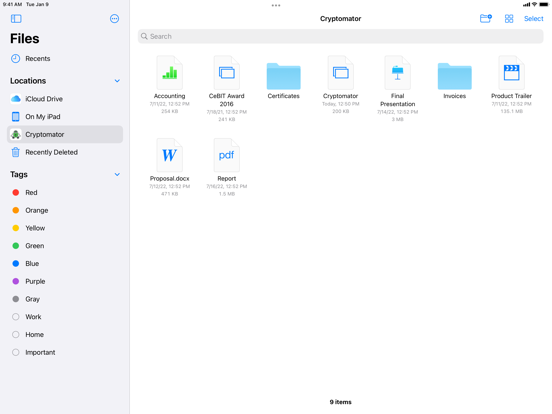This screenshot has height=414, width=552.
Task: Tap the new folder icon in toolbar
Action: pos(485,19)
